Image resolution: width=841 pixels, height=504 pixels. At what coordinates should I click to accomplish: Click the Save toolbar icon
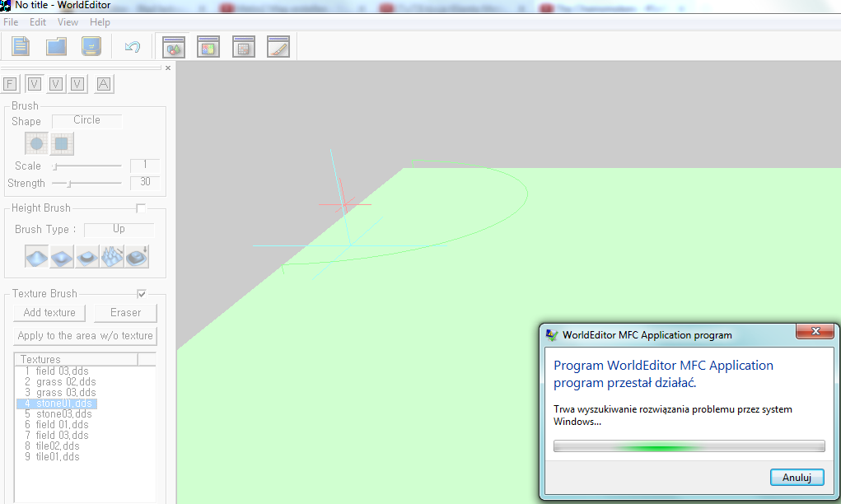pos(91,46)
